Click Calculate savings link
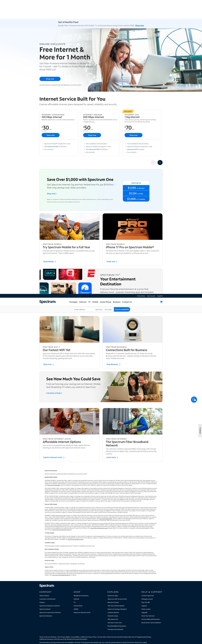Viewport: 202px width, 644px height. click(54, 393)
